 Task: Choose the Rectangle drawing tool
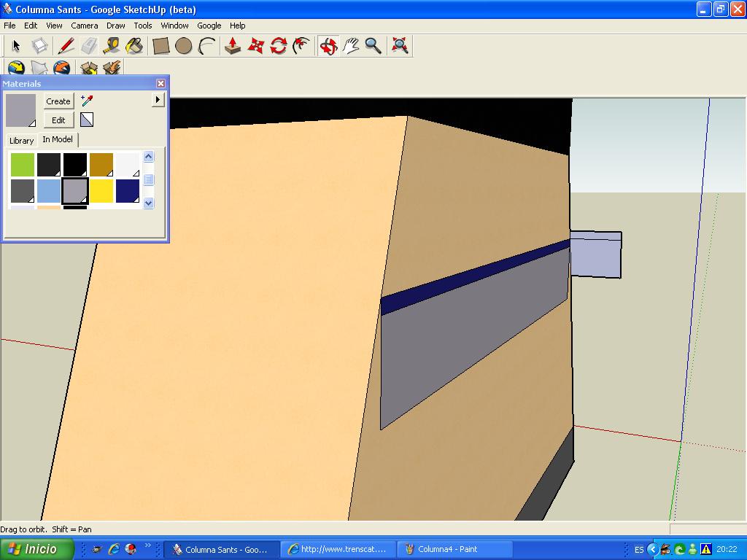(161, 46)
